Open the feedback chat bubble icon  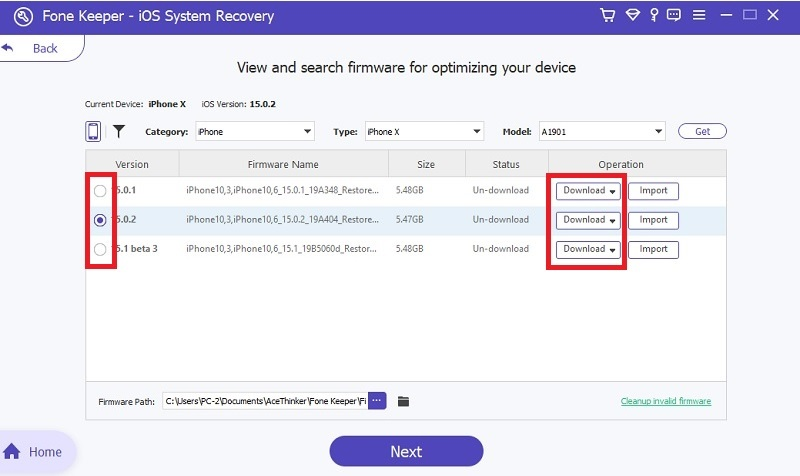coord(673,15)
